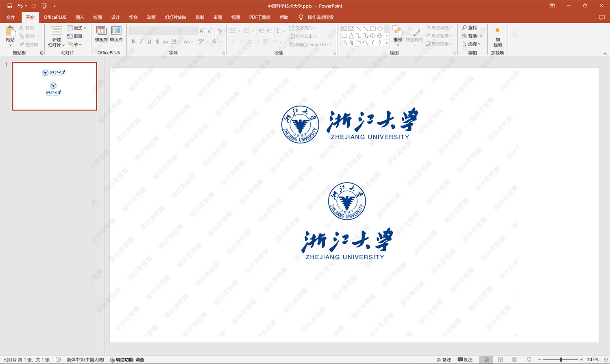Select the text box shape in gallery
The height and width of the screenshot is (364, 610).
[344, 28]
